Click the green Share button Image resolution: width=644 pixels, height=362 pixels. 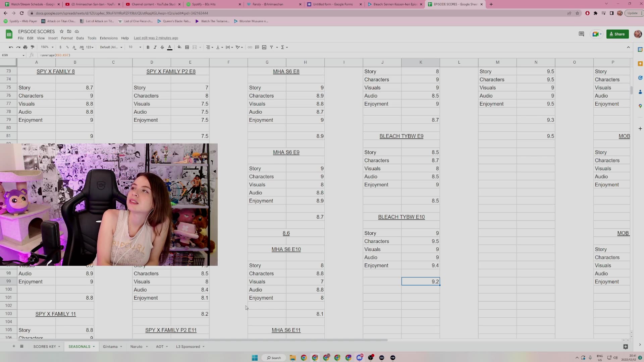coord(617,34)
